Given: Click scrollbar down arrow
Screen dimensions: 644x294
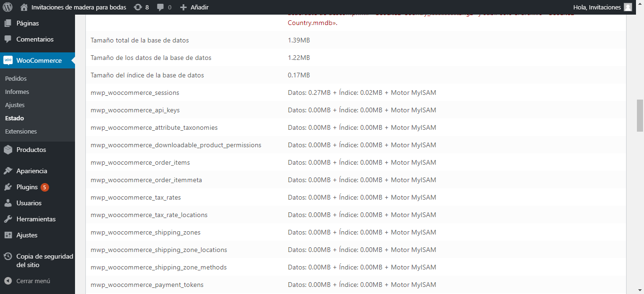Looking at the screenshot, I should [x=640, y=290].
